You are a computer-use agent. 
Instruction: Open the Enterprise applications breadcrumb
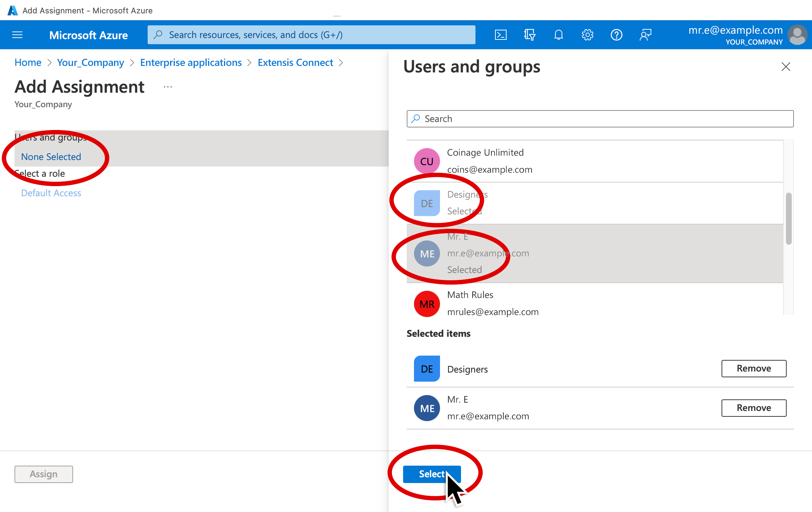coord(191,62)
